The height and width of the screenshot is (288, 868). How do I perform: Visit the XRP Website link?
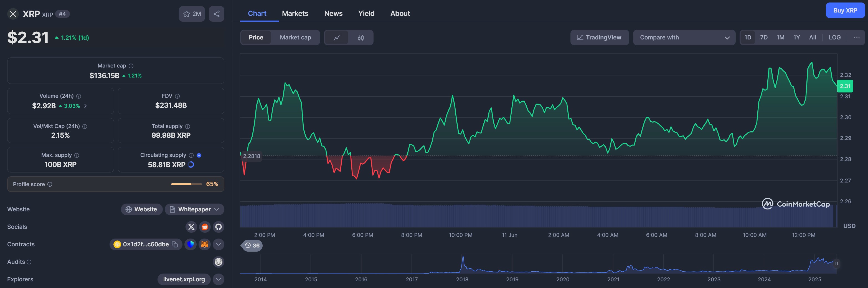141,209
